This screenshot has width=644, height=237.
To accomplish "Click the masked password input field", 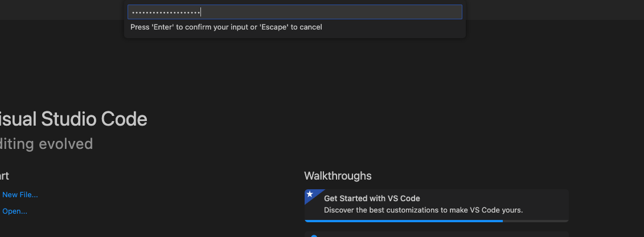I will [x=294, y=12].
